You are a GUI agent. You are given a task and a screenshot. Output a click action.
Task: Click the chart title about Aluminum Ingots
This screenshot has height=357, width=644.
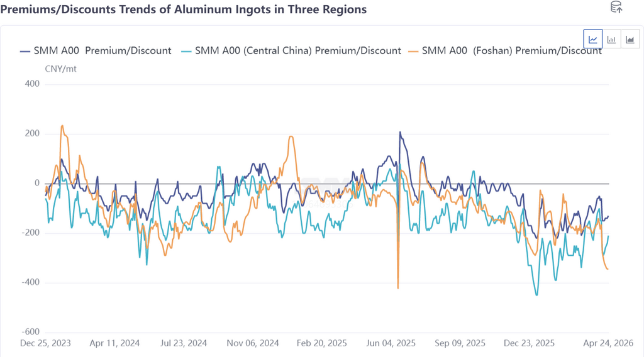pyautogui.click(x=184, y=9)
